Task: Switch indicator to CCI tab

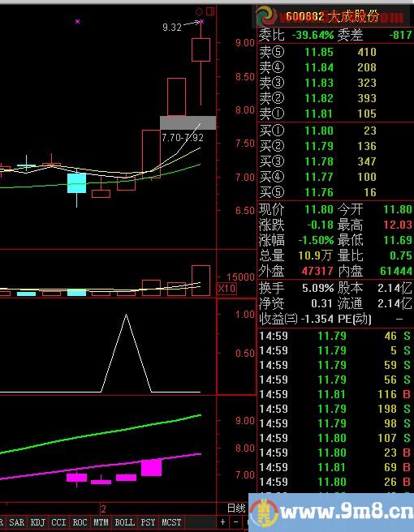Action: click(x=58, y=522)
